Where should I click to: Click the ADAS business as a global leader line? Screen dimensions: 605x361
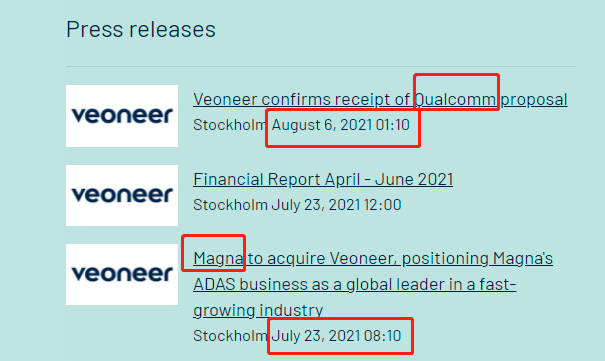(355, 285)
